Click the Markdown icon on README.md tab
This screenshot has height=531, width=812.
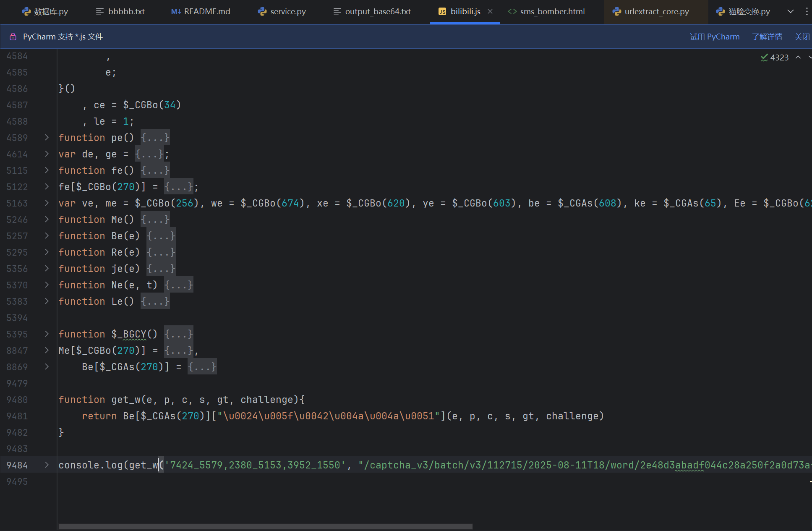(x=176, y=11)
